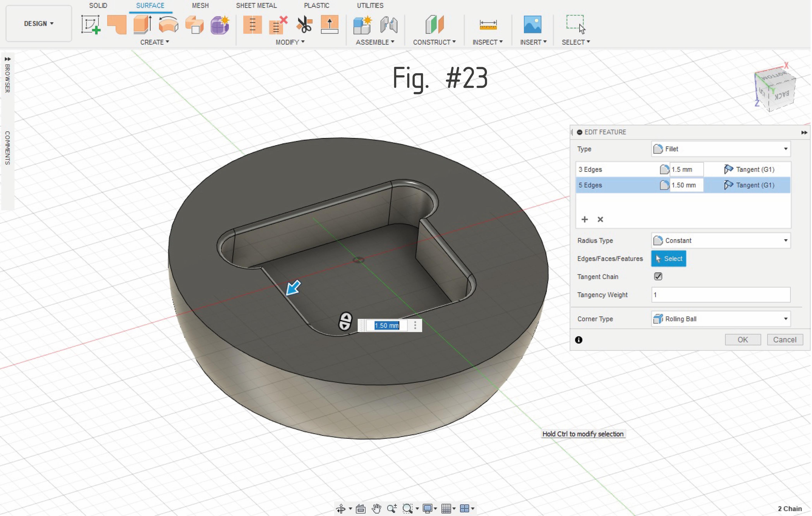The height and width of the screenshot is (516, 812).
Task: Expand the INSPECT menu
Action: [488, 42]
